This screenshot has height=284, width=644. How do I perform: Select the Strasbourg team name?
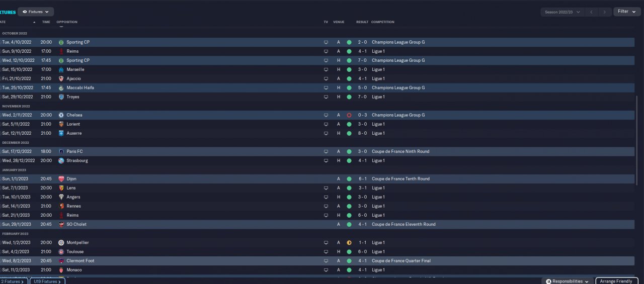point(77,161)
